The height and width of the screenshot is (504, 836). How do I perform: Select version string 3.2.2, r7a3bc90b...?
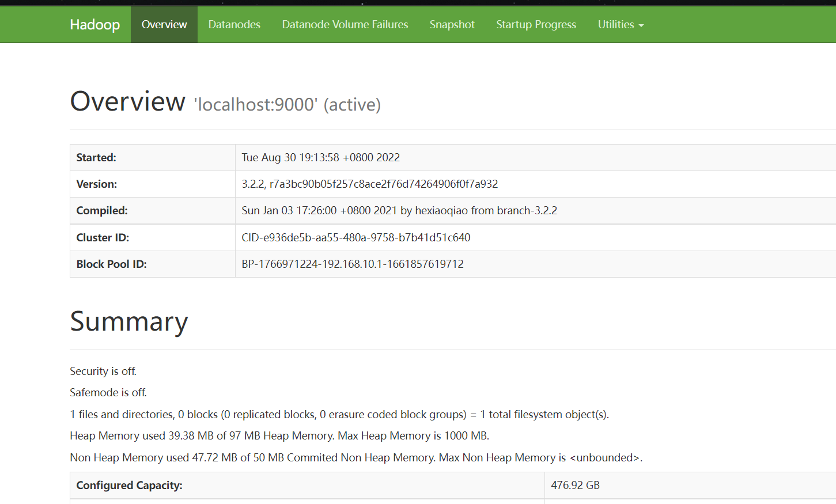click(x=370, y=184)
